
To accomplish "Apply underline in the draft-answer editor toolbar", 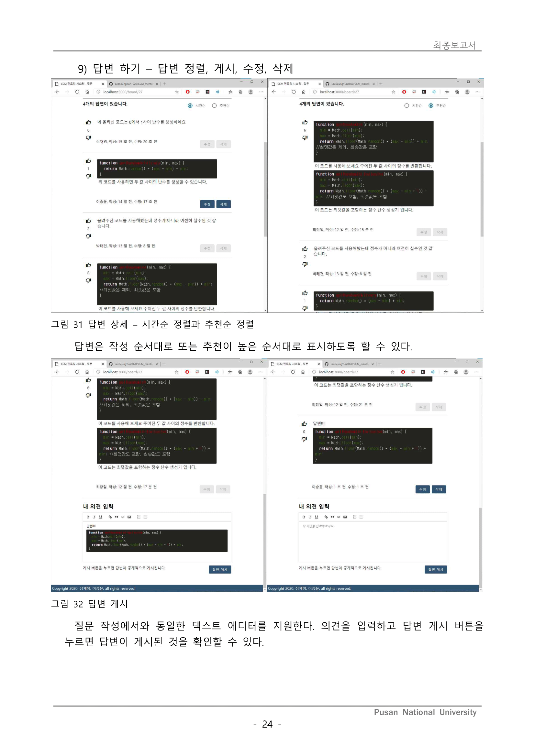I will pyautogui.click(x=100, y=517).
